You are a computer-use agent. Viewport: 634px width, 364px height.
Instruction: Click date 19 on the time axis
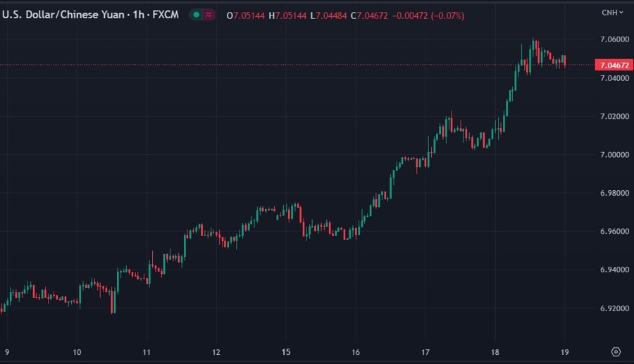click(565, 352)
